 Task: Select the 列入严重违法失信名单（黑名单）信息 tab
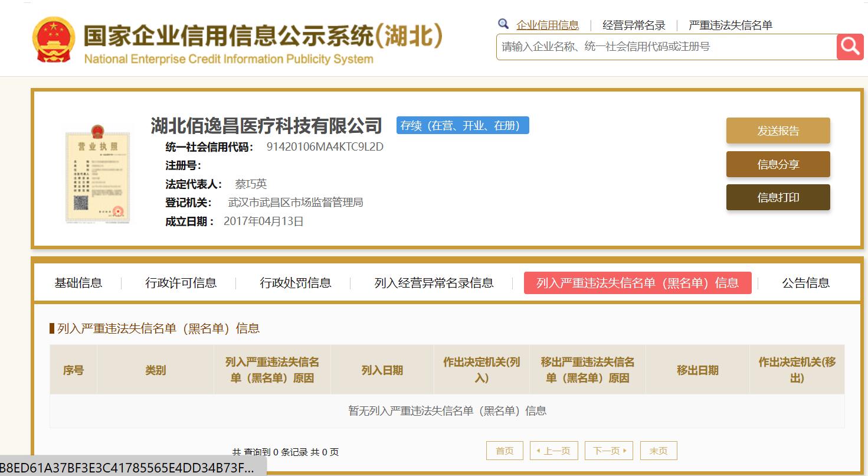638,283
